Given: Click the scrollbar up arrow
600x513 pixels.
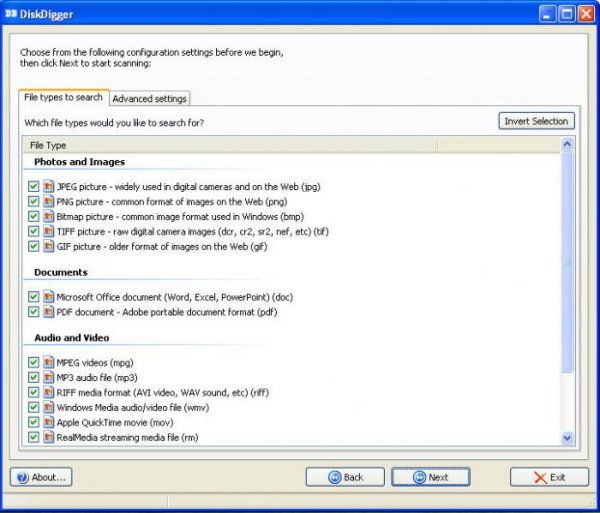Looking at the screenshot, I should click(567, 144).
